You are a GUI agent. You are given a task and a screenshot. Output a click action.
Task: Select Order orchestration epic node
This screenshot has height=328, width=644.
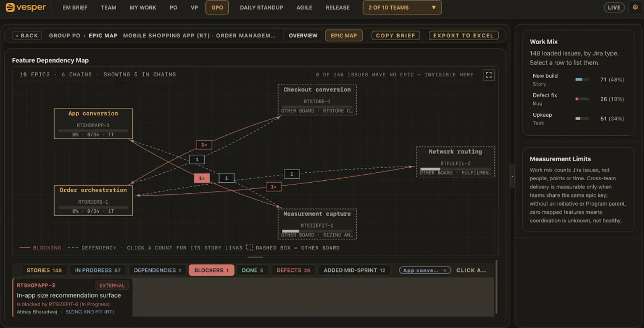pyautogui.click(x=93, y=200)
